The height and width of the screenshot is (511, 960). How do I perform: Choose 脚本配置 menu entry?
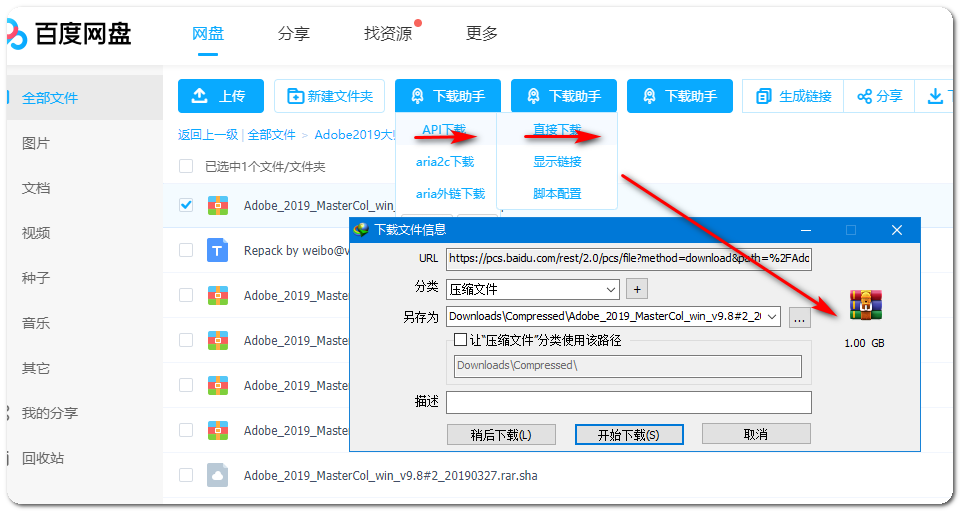point(557,194)
